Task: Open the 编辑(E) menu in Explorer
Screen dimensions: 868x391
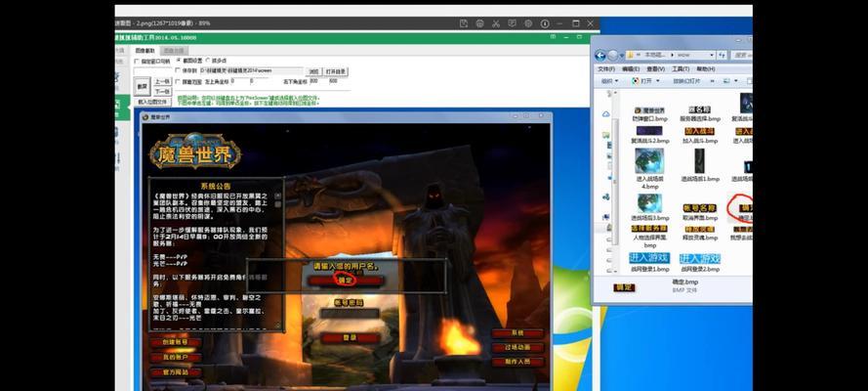Action: pyautogui.click(x=631, y=69)
